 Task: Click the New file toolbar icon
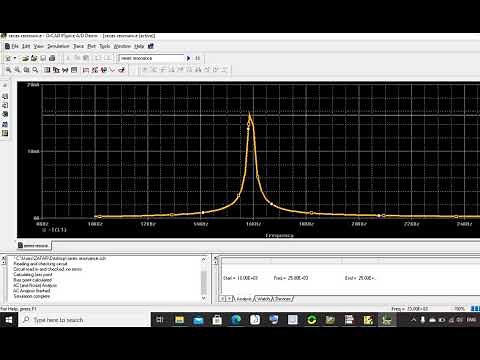[x=8, y=58]
